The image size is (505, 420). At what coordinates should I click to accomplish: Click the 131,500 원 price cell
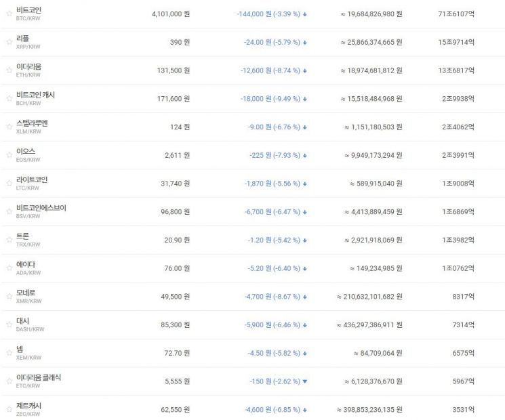click(x=174, y=70)
